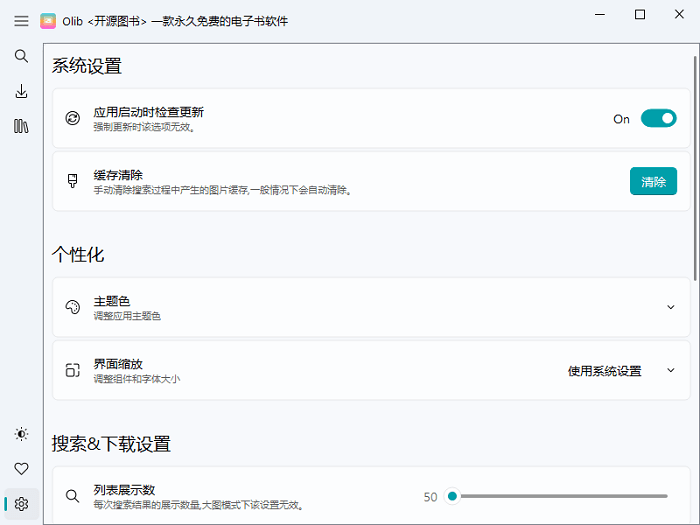Adjust the 列表展示数 slider handle
The height and width of the screenshot is (525, 700).
452,496
